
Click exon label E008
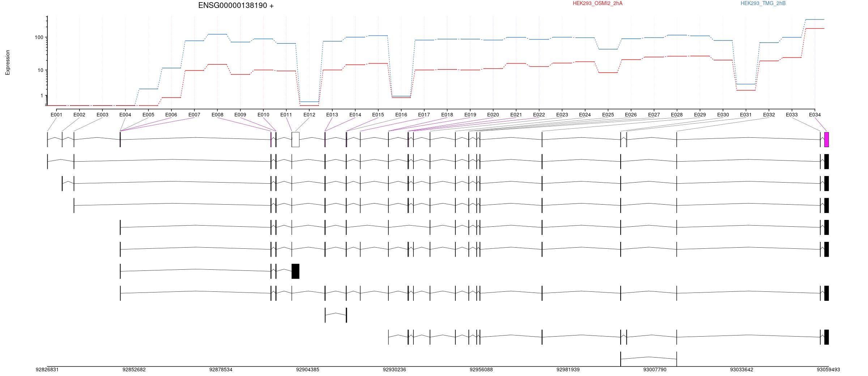pos(217,115)
